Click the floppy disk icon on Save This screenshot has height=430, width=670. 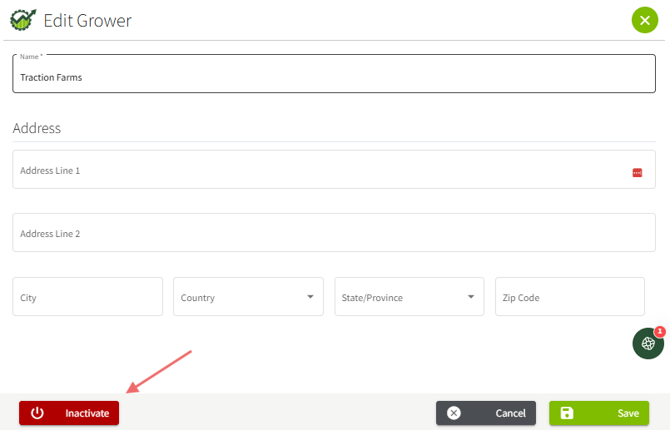point(567,413)
